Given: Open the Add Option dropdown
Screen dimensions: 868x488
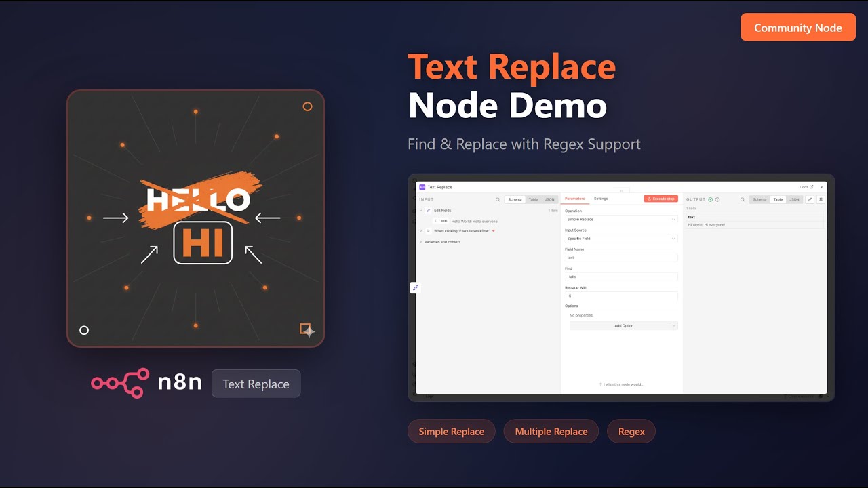Looking at the screenshot, I should [x=624, y=326].
